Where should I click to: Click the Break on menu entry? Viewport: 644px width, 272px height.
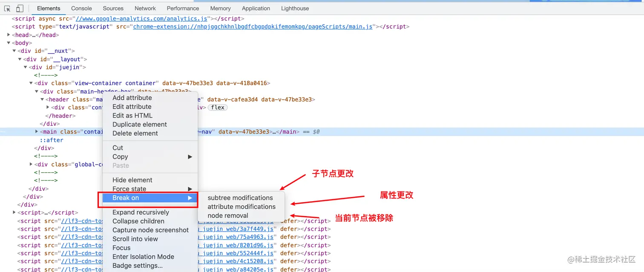150,198
